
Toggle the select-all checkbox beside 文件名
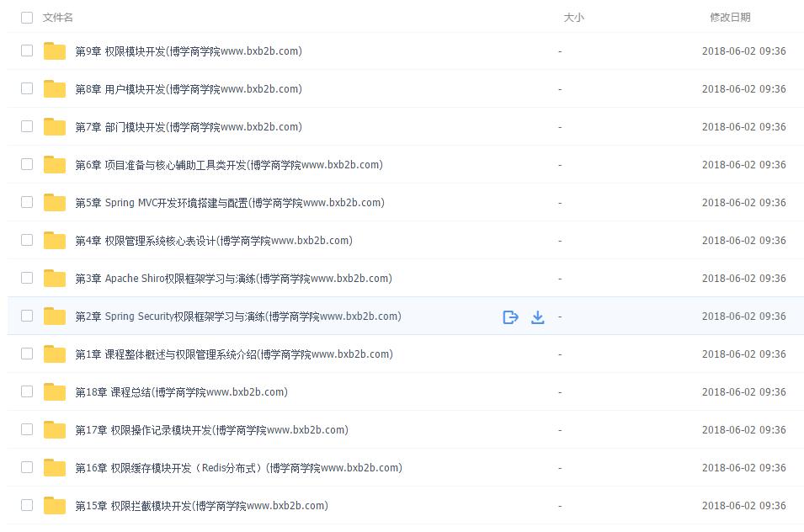click(x=27, y=18)
